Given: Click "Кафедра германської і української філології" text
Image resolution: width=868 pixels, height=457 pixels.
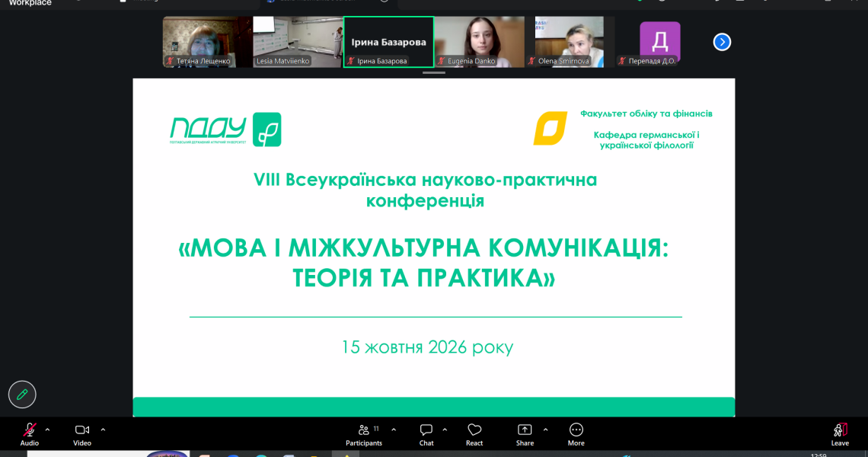Looking at the screenshot, I should pyautogui.click(x=646, y=140).
